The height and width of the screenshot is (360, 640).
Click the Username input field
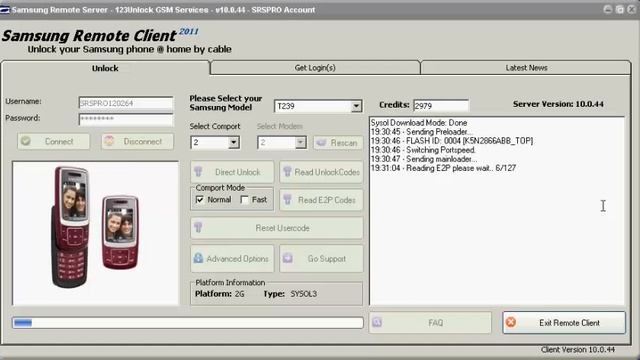pyautogui.click(x=126, y=103)
